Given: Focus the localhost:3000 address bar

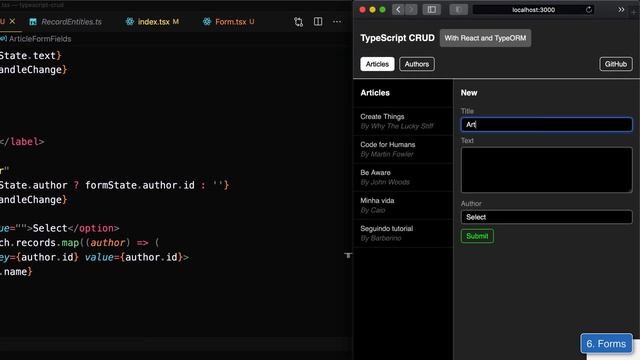Looking at the screenshot, I should (533, 10).
